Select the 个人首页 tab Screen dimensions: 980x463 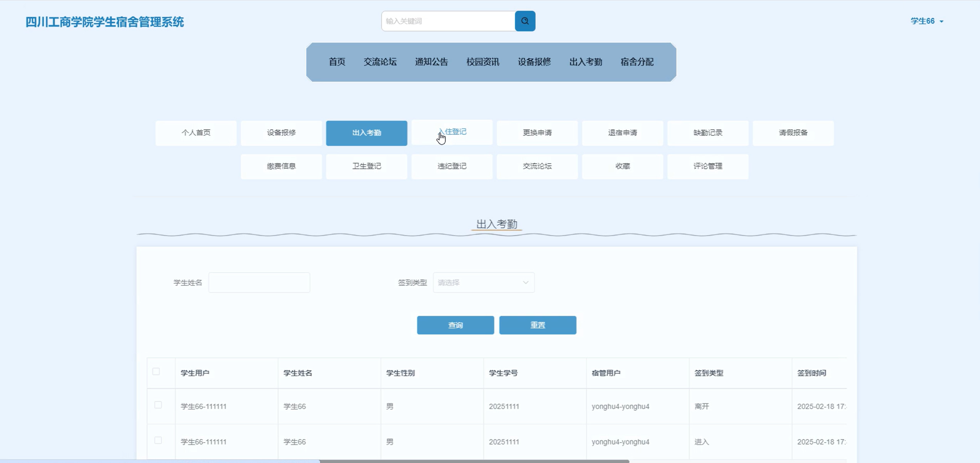[196, 133]
